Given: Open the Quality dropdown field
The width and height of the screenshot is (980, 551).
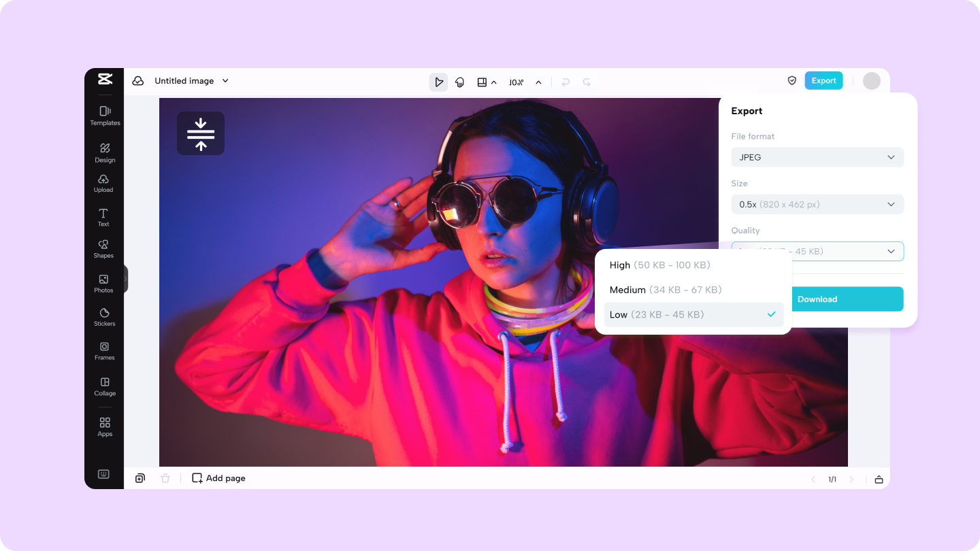Looking at the screenshot, I should (x=817, y=251).
